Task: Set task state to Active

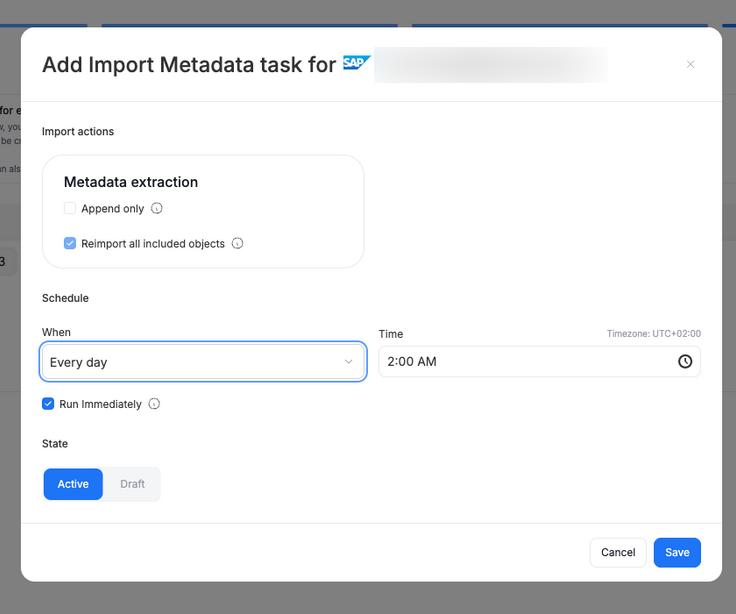Action: (73, 484)
